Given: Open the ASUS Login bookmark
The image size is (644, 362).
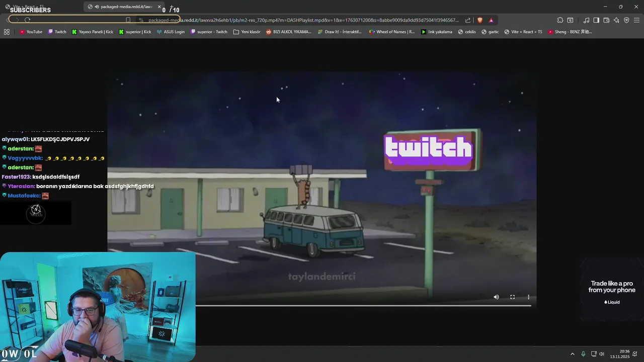Looking at the screenshot, I should pos(171,32).
